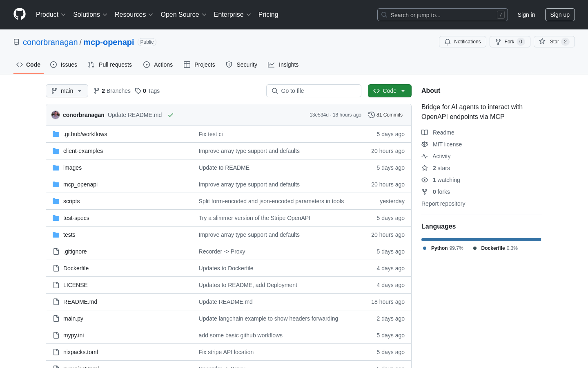Open the Pricing link

(x=268, y=14)
